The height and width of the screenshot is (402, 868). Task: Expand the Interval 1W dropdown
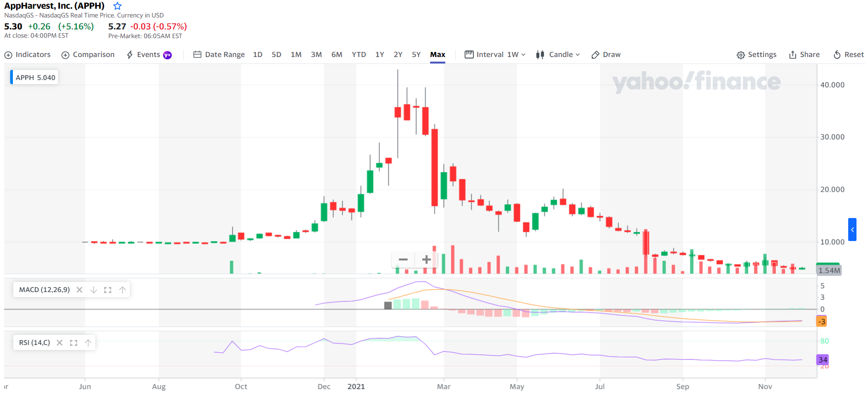(495, 55)
